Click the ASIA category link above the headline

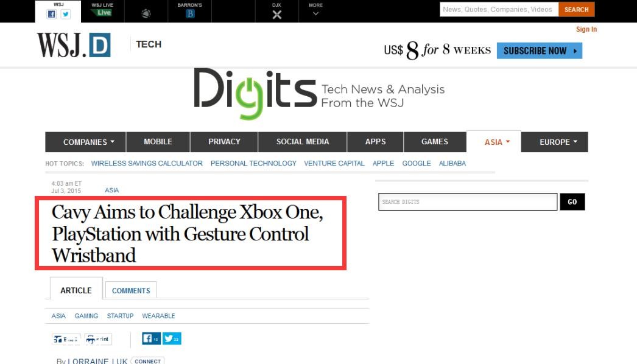coord(111,190)
